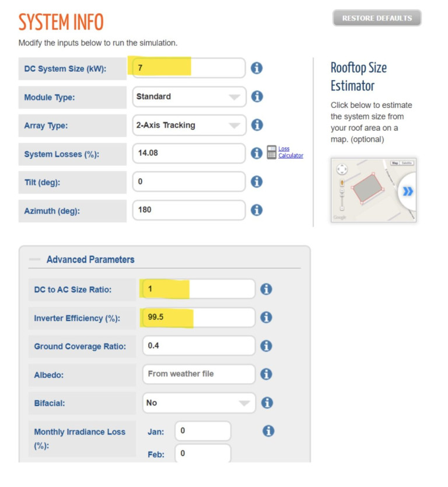Click the Inverter Efficiency info icon

tap(266, 317)
